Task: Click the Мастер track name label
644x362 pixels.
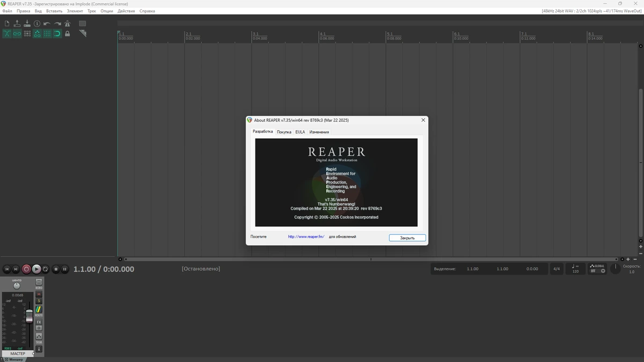Action: coord(17,353)
